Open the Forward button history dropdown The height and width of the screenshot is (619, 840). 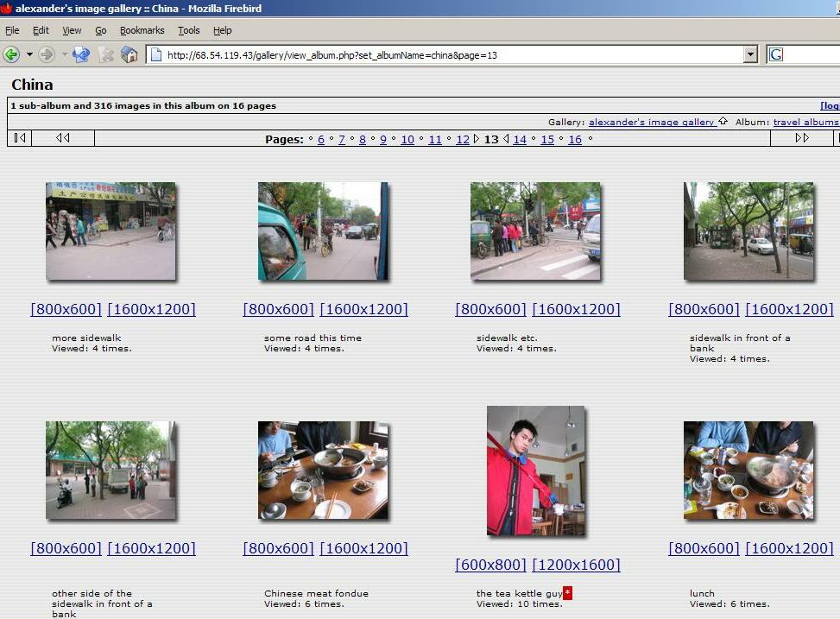(65, 54)
